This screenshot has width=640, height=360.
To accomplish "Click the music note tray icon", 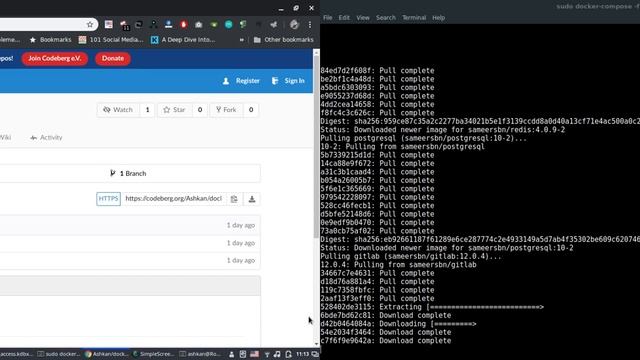I will (277, 354).
